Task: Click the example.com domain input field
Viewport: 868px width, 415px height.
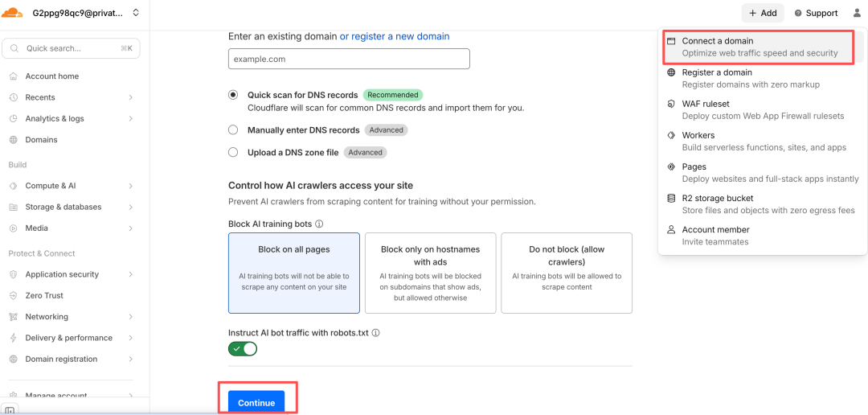Action: coord(349,59)
